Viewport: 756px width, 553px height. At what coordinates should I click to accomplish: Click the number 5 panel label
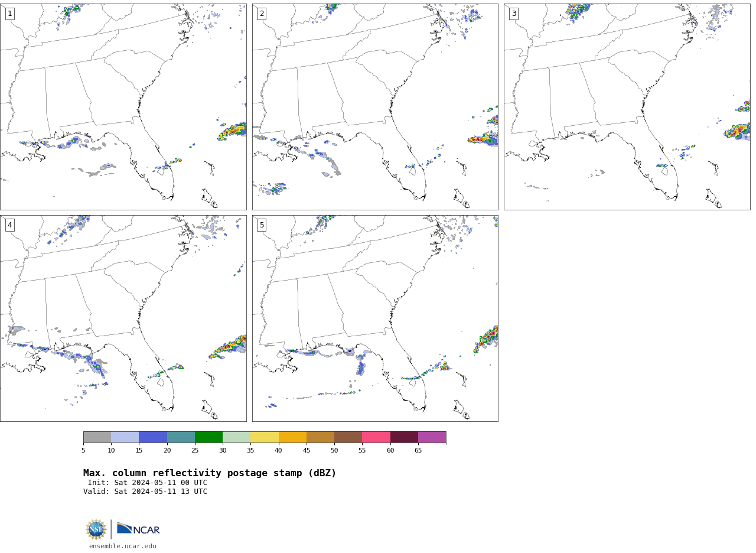[262, 225]
